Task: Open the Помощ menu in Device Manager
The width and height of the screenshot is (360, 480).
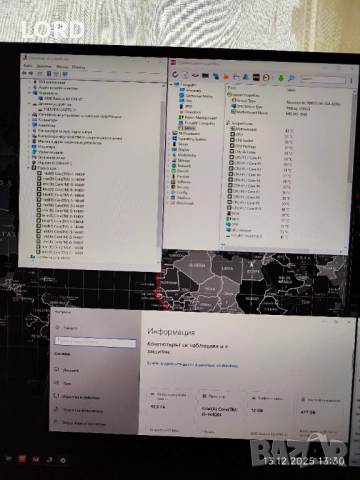Action: (x=78, y=67)
